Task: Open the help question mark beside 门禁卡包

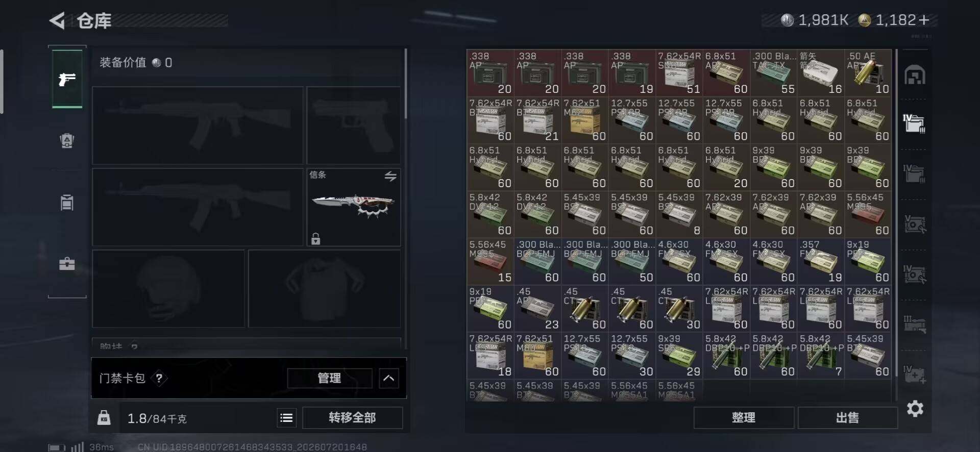Action: 159,378
